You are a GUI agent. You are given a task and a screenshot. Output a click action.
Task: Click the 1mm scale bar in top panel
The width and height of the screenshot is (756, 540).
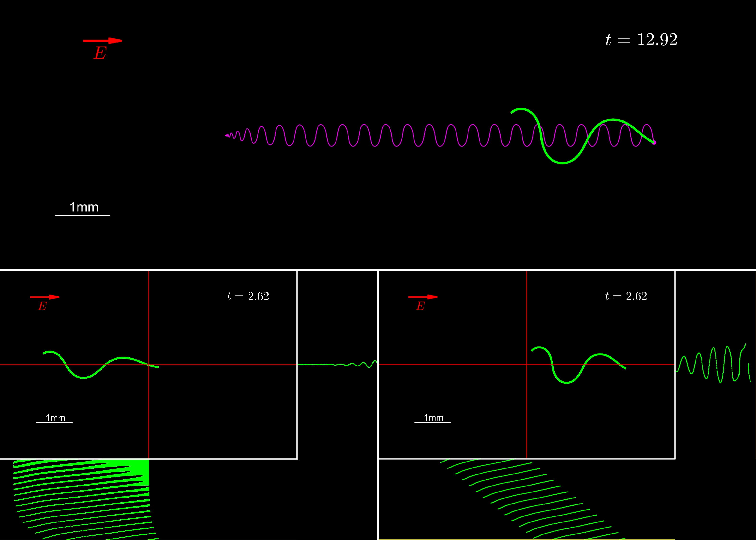83,215
